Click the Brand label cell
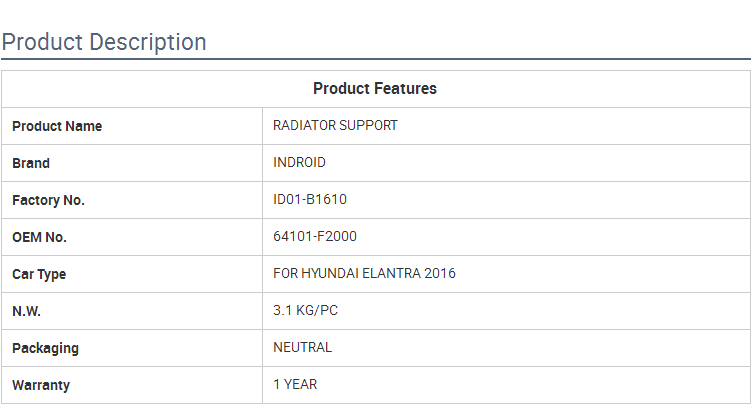The image size is (754, 405). click(31, 163)
